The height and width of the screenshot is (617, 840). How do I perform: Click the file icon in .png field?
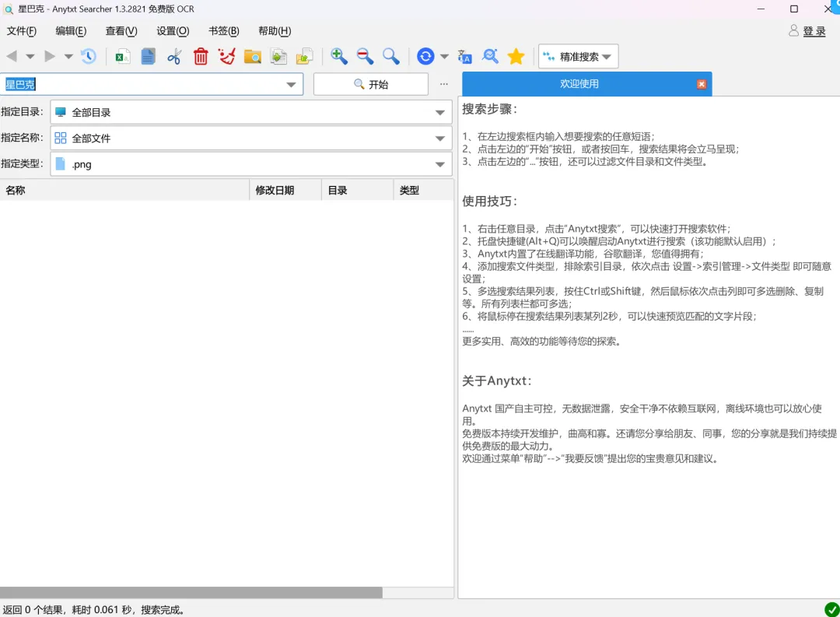coord(61,164)
